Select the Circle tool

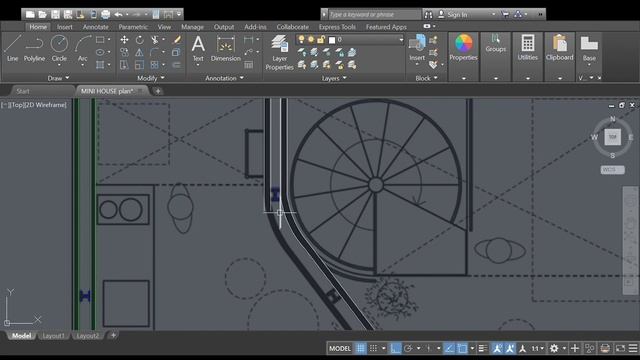coord(59,44)
